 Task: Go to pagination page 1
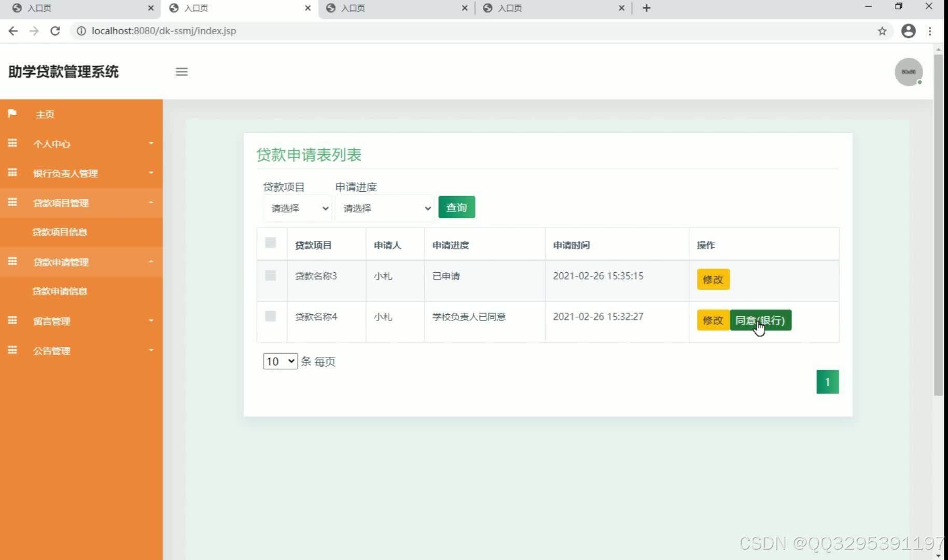pos(827,382)
